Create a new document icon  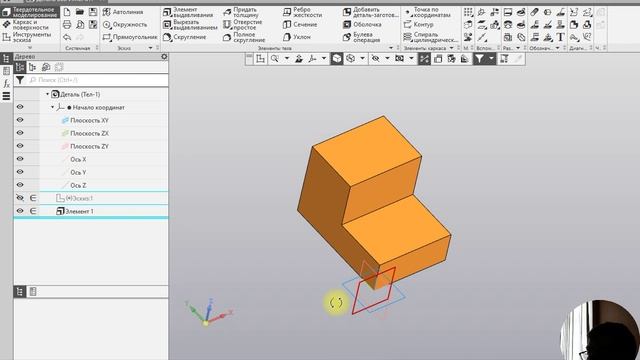coord(67,12)
